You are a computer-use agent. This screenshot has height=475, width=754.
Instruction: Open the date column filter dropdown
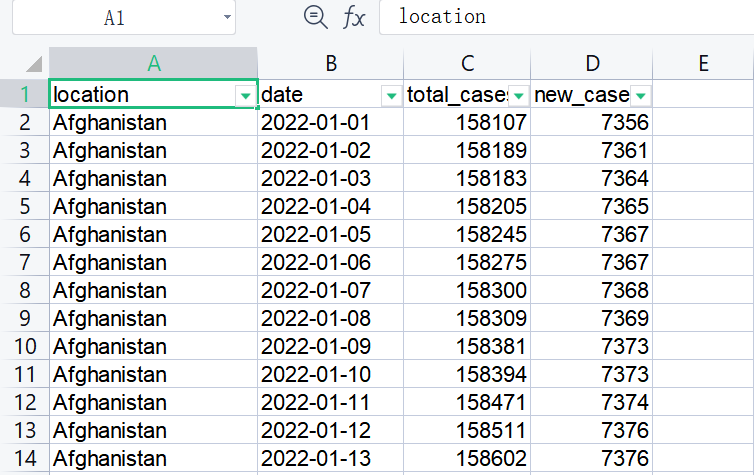coord(390,95)
